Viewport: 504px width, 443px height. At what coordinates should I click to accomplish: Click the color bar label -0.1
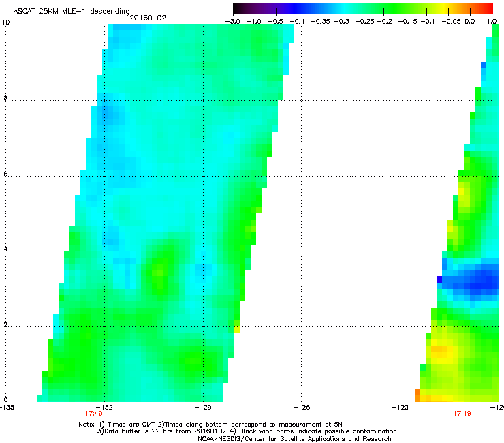click(428, 22)
